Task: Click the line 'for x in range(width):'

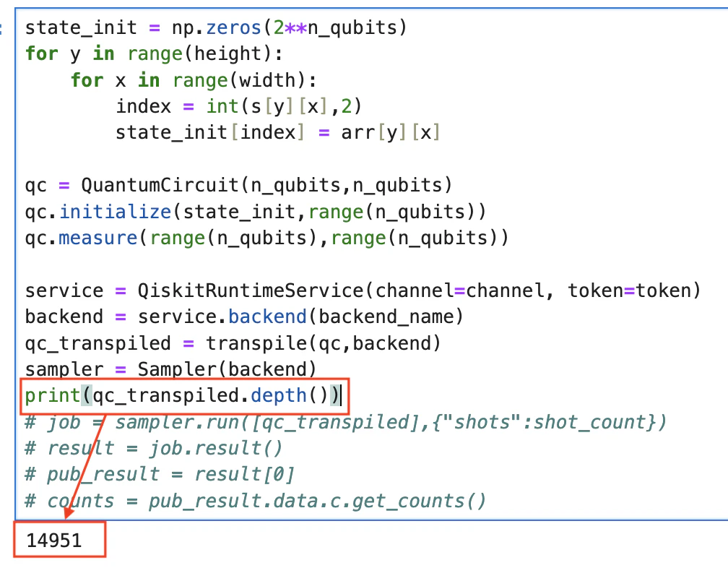Action: pyautogui.click(x=194, y=80)
